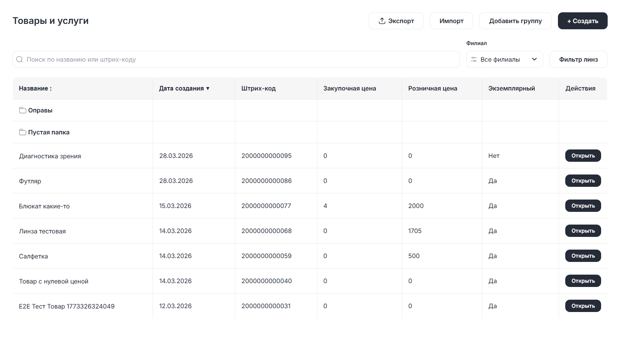Click the search magnifier icon
620x364 pixels.
pyautogui.click(x=20, y=59)
